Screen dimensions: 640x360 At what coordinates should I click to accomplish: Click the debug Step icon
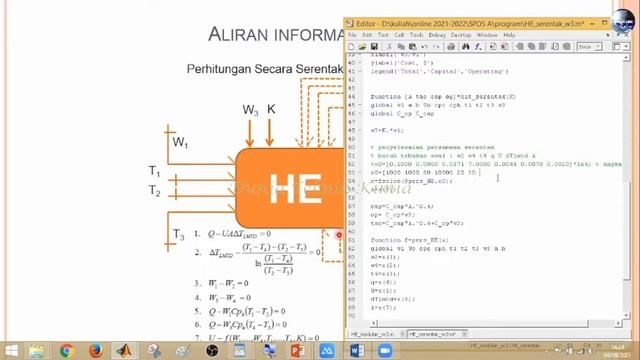tap(520, 47)
